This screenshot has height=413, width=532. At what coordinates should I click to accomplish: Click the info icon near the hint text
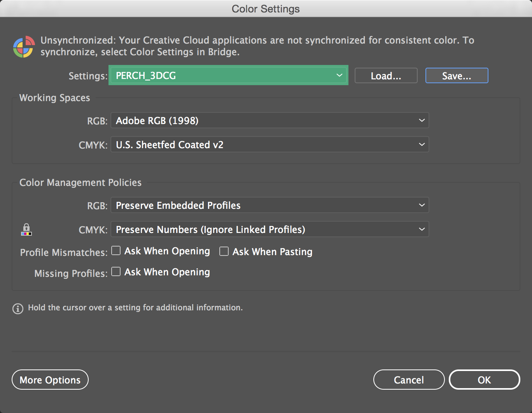point(18,308)
